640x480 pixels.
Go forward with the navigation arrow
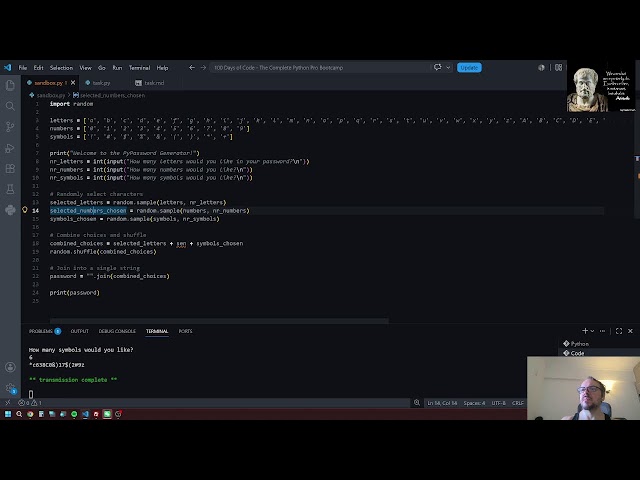[x=203, y=67]
